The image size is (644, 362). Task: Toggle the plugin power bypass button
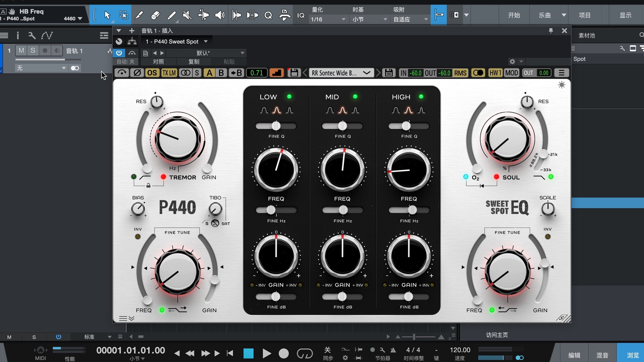coord(119,53)
